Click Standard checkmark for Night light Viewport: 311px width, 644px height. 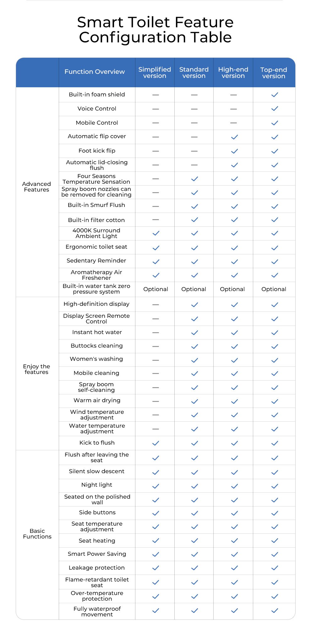[194, 486]
